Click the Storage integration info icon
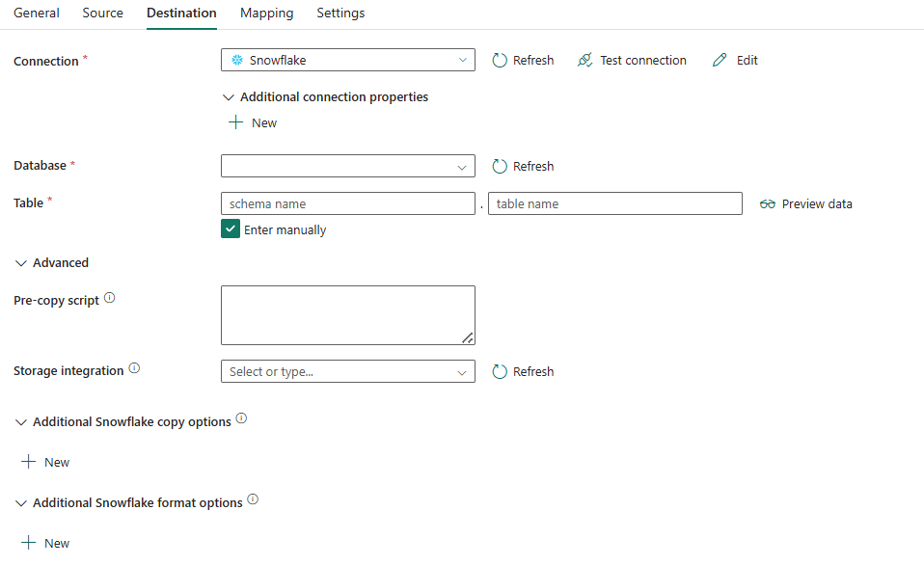Image resolution: width=924 pixels, height=565 pixels. coord(134,368)
